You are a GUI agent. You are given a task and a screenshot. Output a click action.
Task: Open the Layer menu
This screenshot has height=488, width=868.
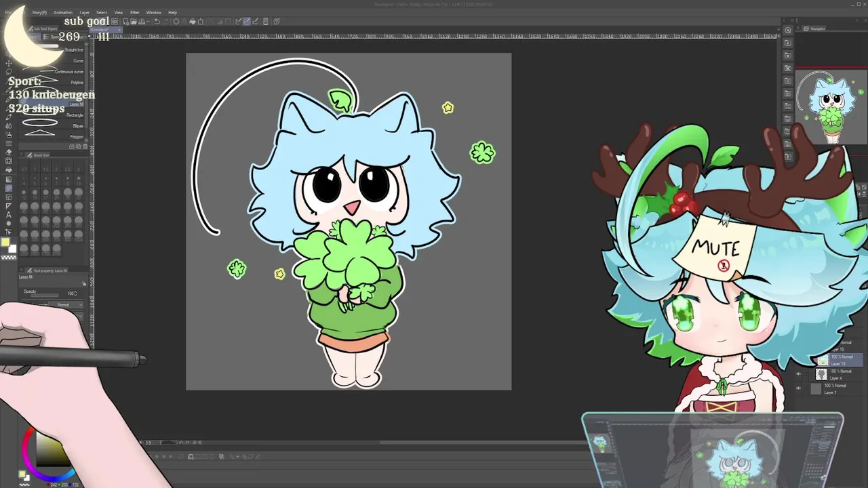coord(84,12)
